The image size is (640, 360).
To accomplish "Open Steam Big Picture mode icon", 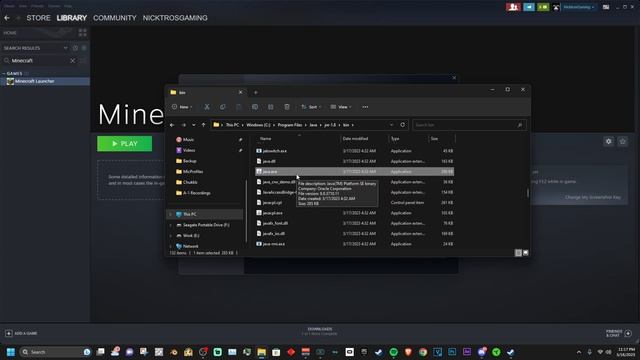I will 606,7.
